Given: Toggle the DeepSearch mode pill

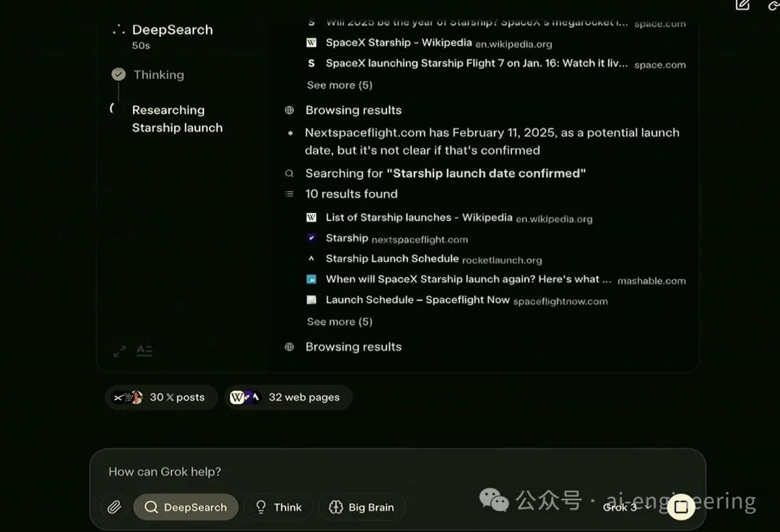Looking at the screenshot, I should pos(186,507).
